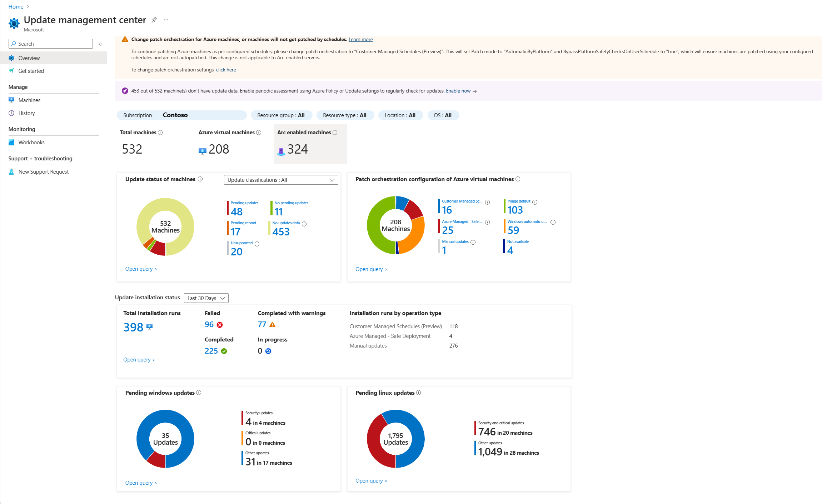Screen dimensions: 822x504
Task: Click the 103 Image default count
Action: tap(515, 210)
